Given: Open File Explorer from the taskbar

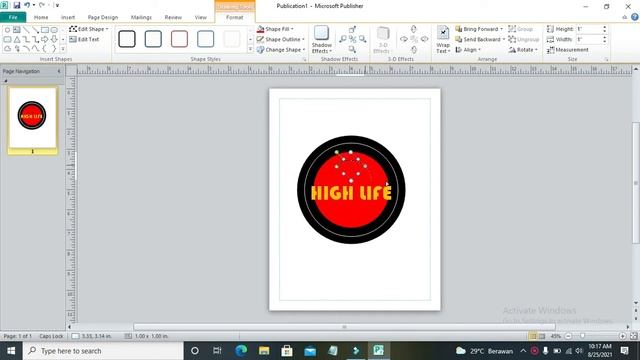Looking at the screenshot, I should tap(264, 351).
